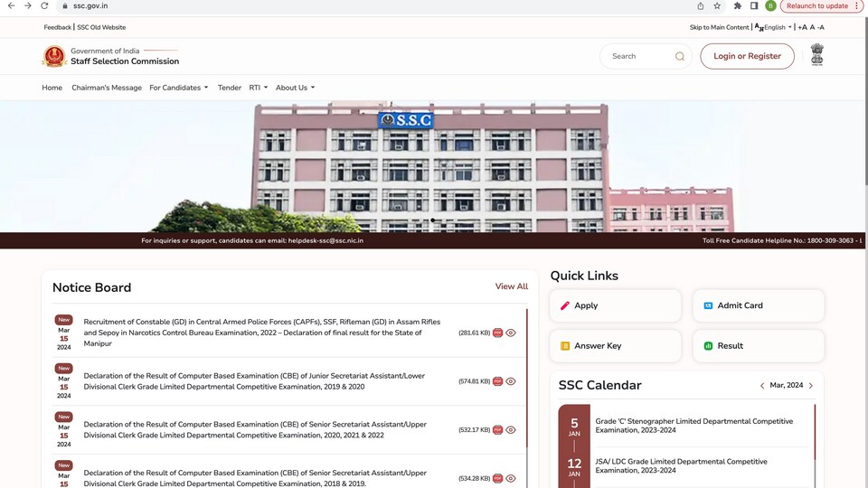The height and width of the screenshot is (488, 868).
Task: Click the SSC building banner image
Action: click(x=432, y=166)
